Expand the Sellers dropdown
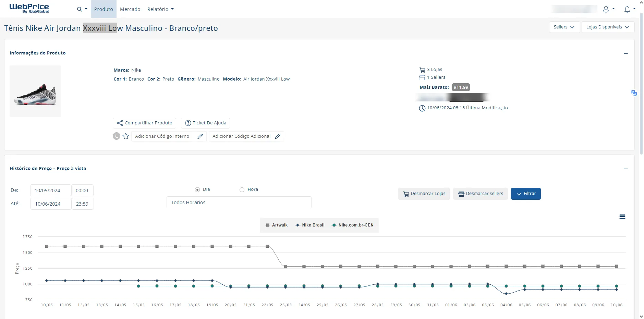 click(x=564, y=27)
